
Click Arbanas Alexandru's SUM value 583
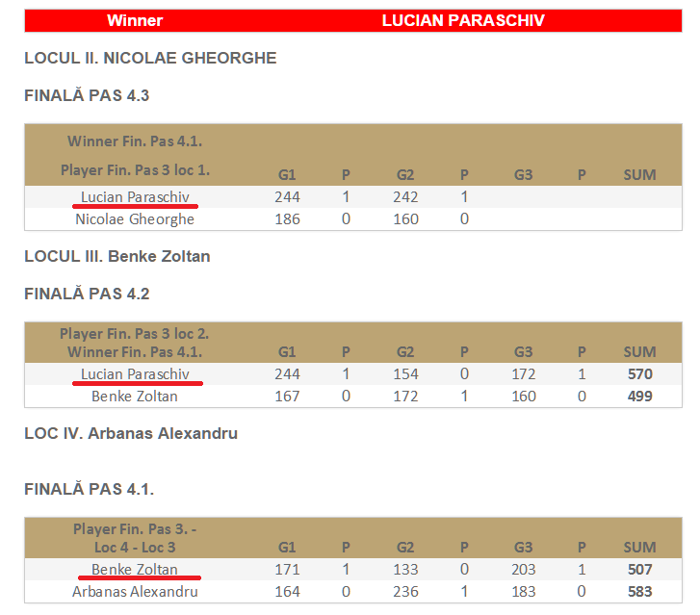(639, 592)
